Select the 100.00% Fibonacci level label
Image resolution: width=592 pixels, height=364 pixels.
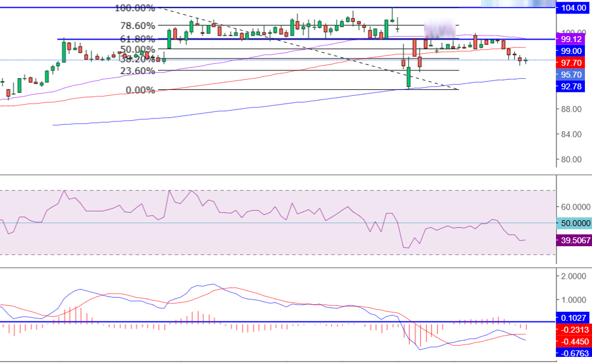coord(135,8)
